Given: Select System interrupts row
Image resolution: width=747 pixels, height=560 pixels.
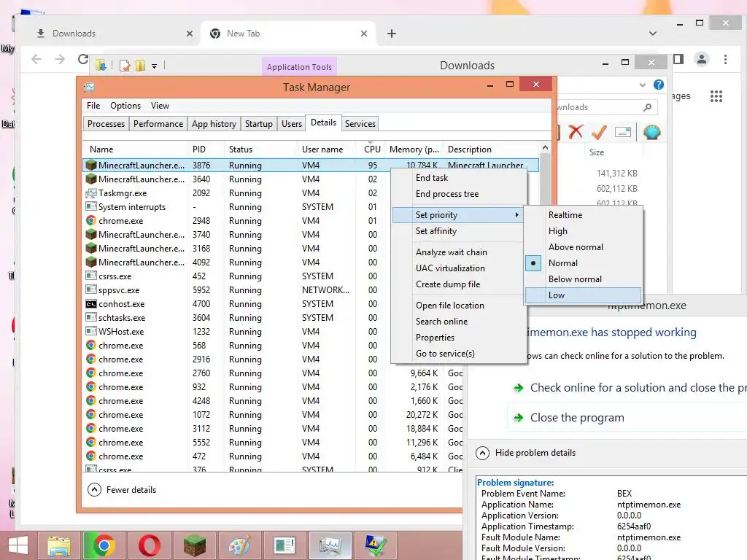Looking at the screenshot, I should [x=311, y=207].
